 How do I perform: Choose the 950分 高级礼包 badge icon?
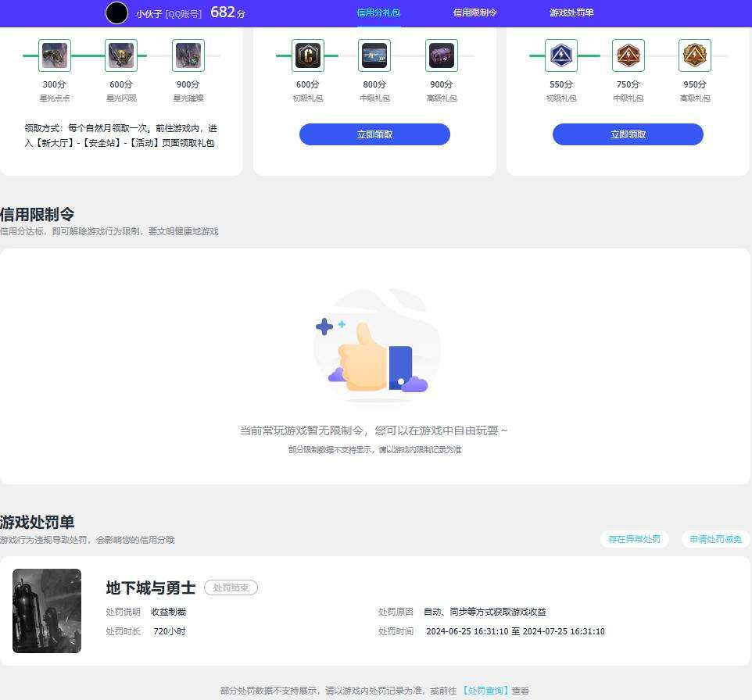695,55
